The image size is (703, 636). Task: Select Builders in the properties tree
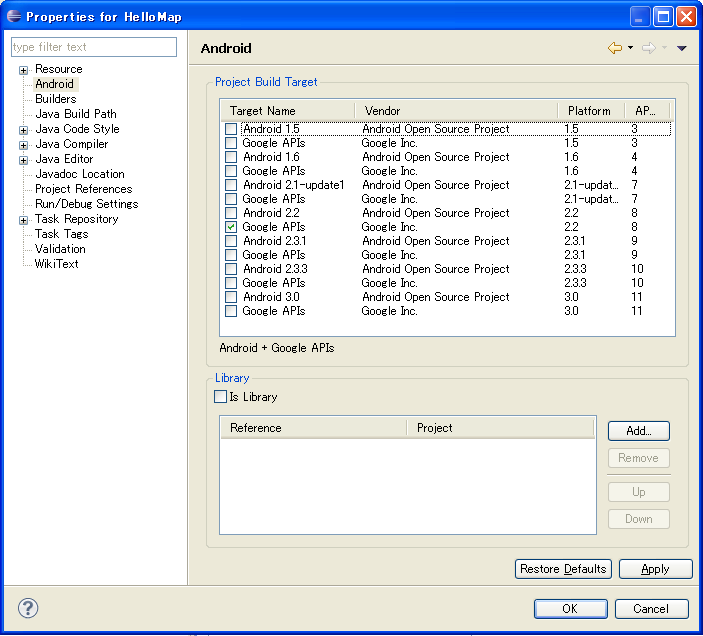pos(56,99)
